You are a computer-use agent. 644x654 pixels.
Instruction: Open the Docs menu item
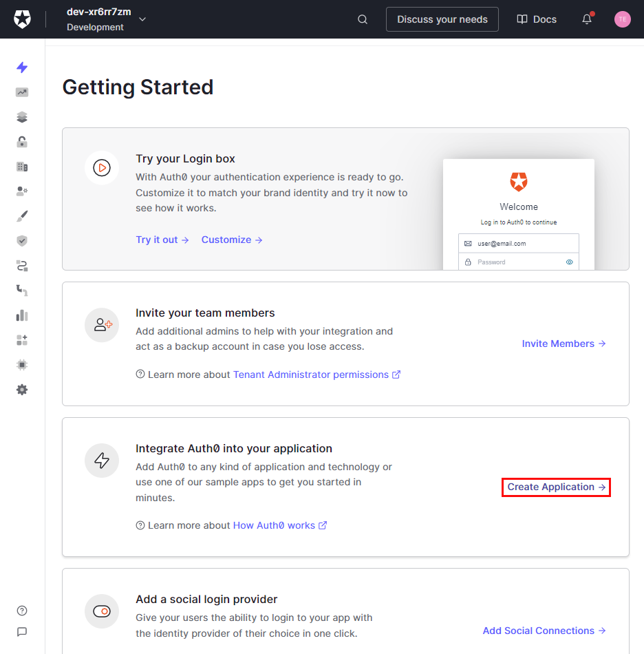(x=537, y=19)
